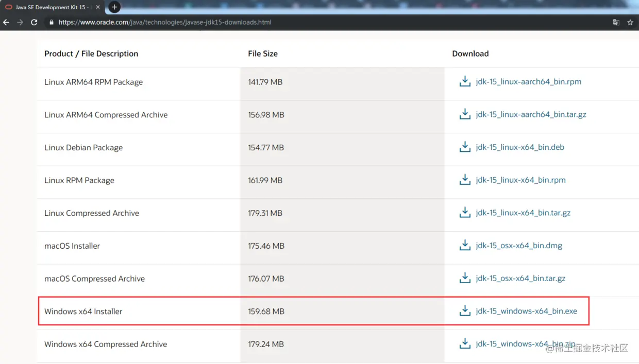Select the Linux Compressed Archive text
The image size is (639, 364).
(92, 213)
